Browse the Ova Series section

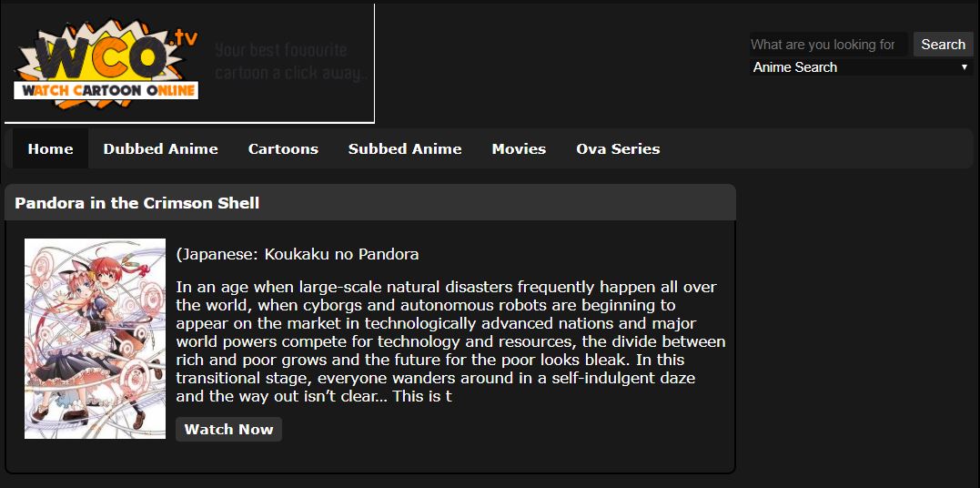pos(618,149)
